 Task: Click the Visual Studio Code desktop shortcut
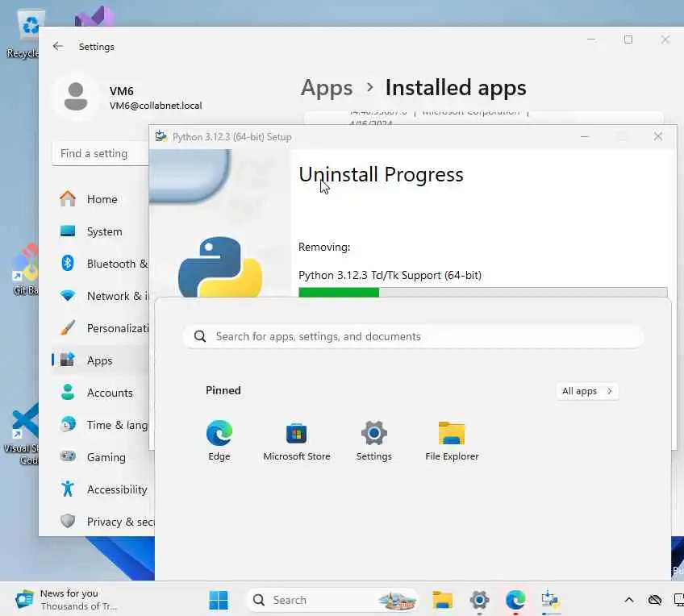(22, 434)
